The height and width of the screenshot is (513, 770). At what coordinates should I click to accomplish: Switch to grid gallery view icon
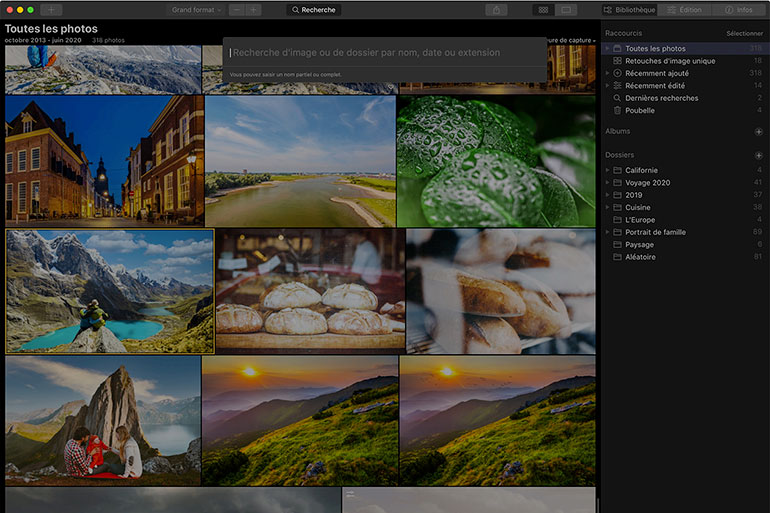543,10
